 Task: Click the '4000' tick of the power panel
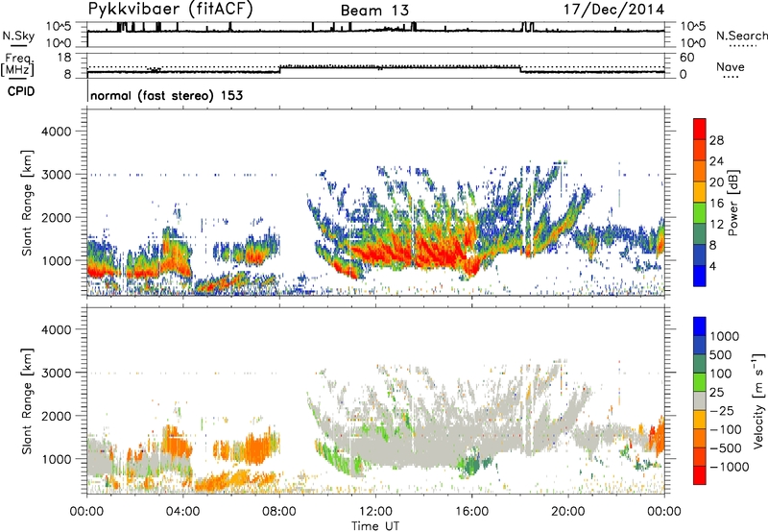(x=56, y=132)
